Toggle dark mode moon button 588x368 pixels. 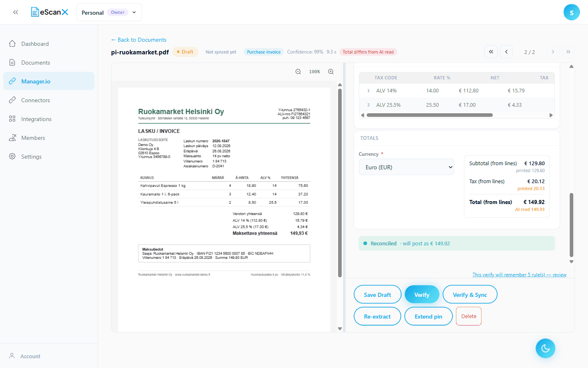[x=546, y=348]
